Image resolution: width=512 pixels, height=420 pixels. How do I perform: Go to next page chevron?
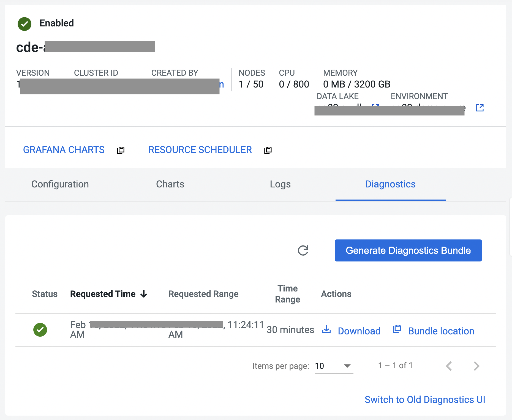tap(476, 366)
